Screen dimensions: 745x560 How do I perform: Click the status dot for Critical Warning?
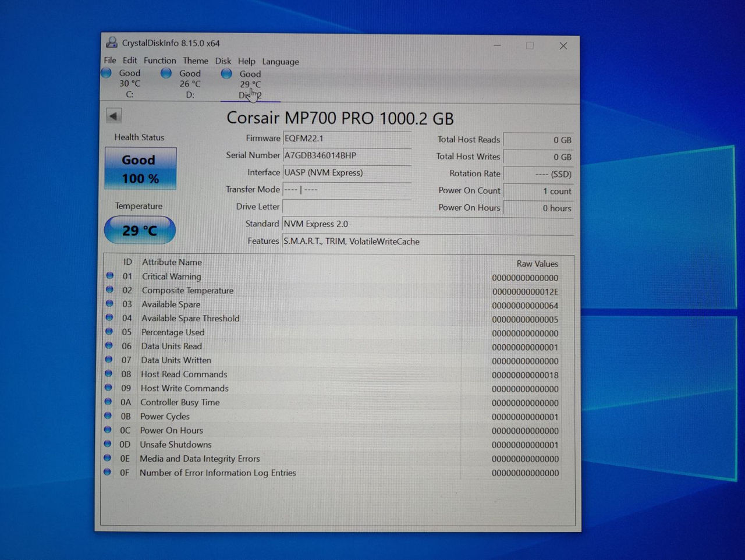point(109,276)
